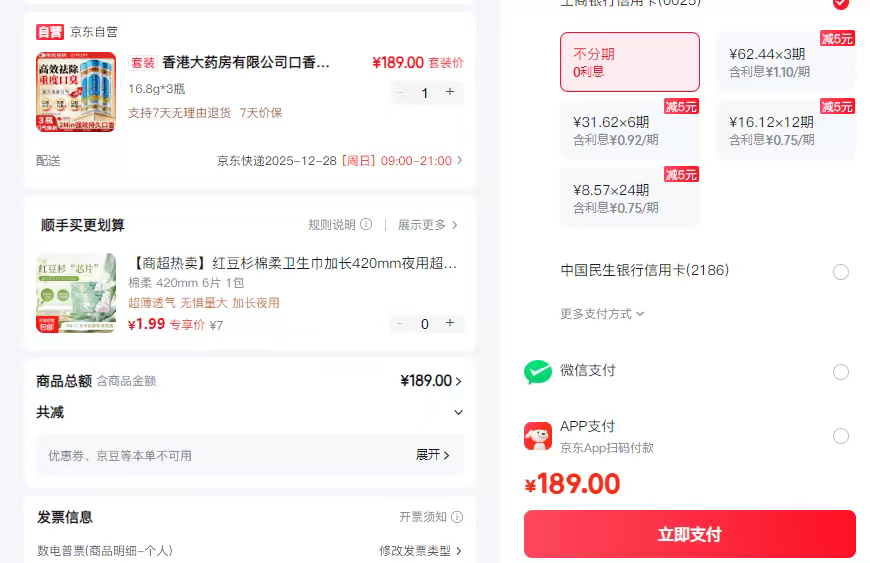Click the JD APP支付 mascot icon
The image size is (870, 563).
(x=538, y=436)
